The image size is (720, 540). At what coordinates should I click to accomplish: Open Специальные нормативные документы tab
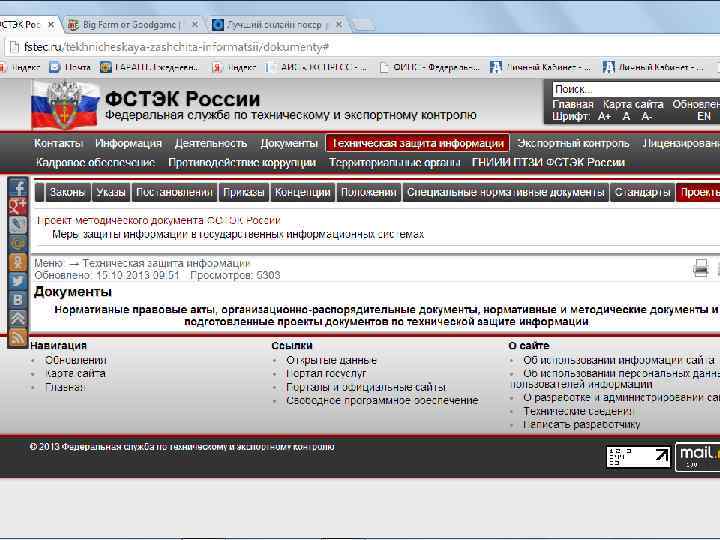(x=506, y=192)
